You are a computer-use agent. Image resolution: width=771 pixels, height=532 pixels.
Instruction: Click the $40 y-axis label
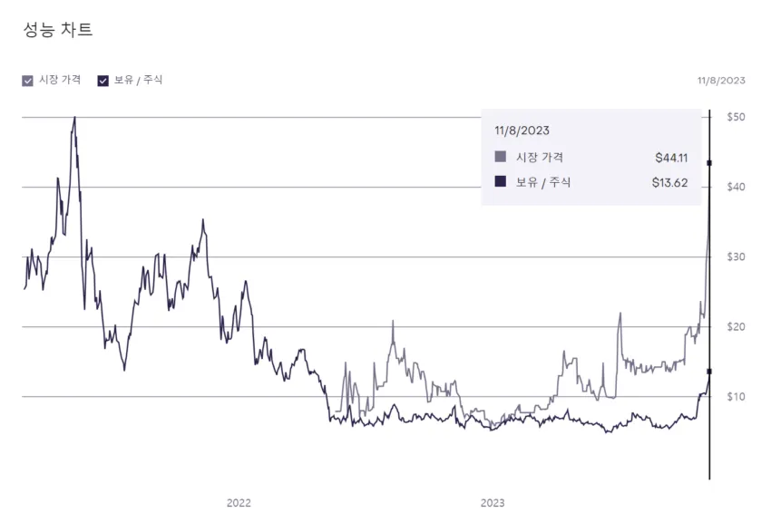[736, 187]
